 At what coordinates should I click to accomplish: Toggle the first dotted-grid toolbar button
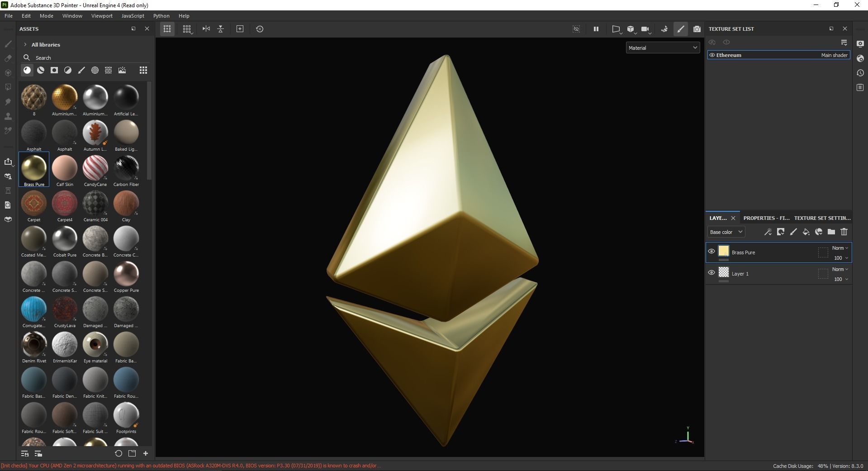tap(167, 29)
